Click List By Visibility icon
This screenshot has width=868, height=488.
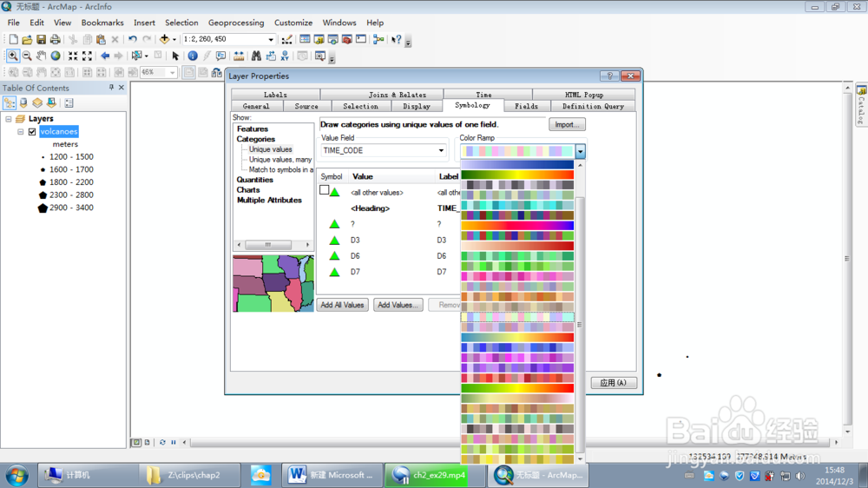tap(37, 103)
